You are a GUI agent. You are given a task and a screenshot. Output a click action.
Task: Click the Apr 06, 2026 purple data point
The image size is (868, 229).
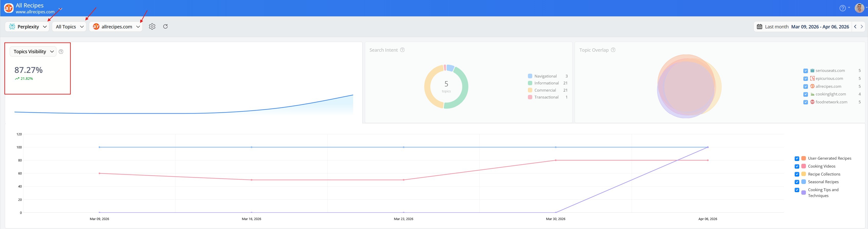click(x=708, y=147)
